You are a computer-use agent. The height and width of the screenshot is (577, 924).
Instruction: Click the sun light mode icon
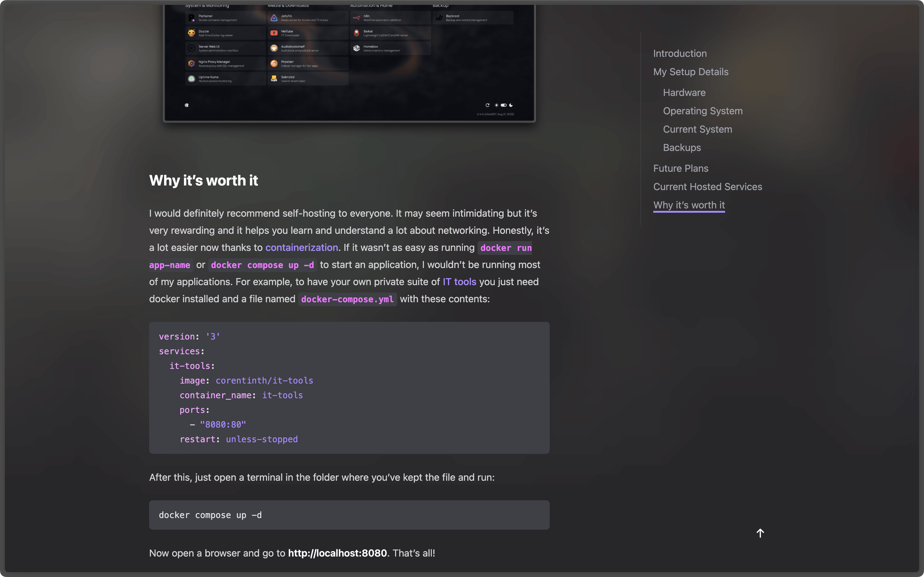click(x=496, y=105)
